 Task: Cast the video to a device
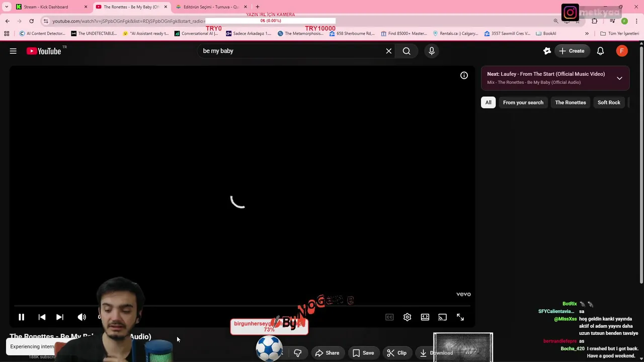[x=442, y=317]
